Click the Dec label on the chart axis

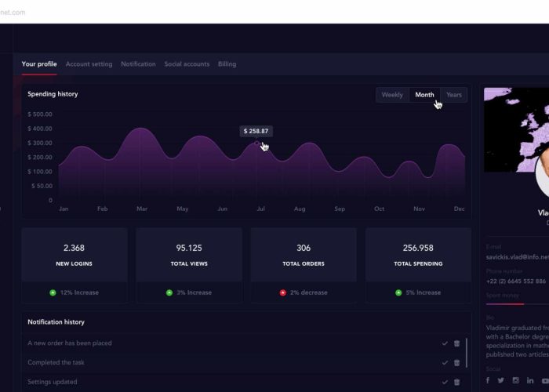(x=459, y=209)
